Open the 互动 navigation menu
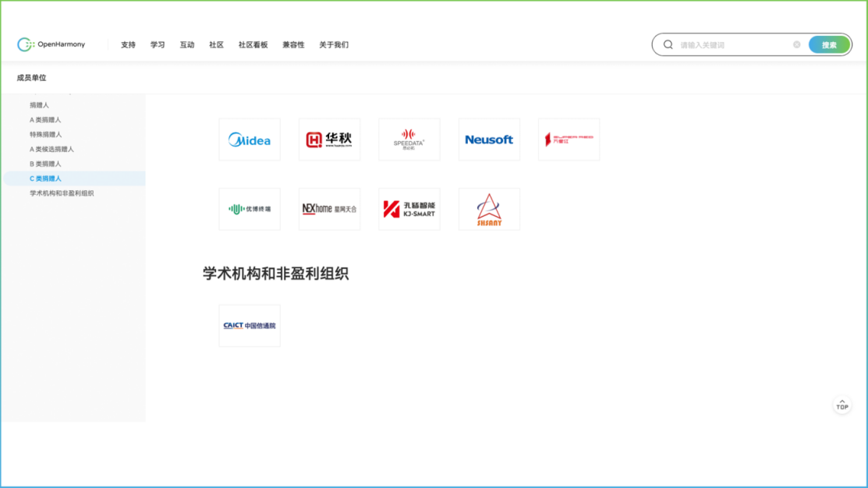The width and height of the screenshot is (868, 488). pos(186,44)
